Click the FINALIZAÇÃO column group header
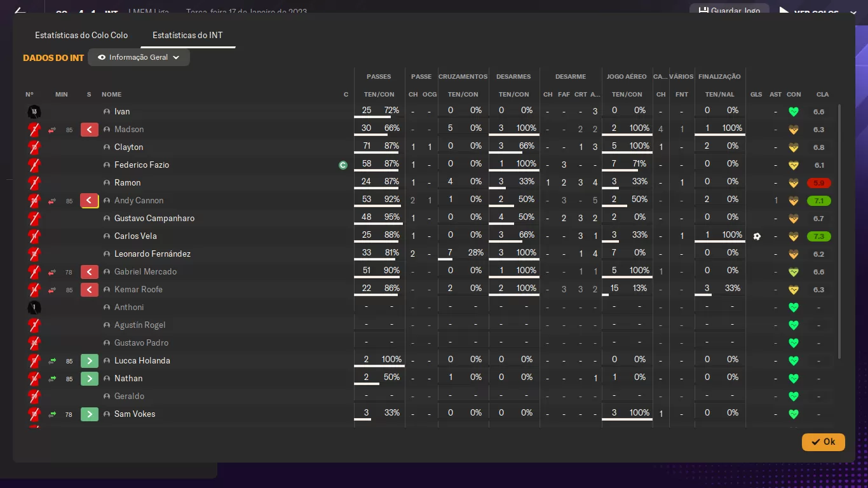Image resolution: width=868 pixels, height=488 pixels. coord(719,76)
